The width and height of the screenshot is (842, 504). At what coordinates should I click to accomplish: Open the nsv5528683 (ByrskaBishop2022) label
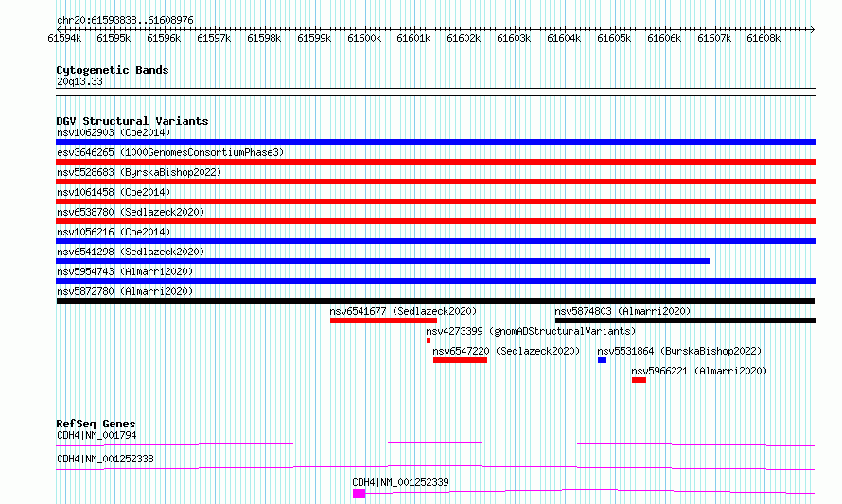(x=139, y=172)
